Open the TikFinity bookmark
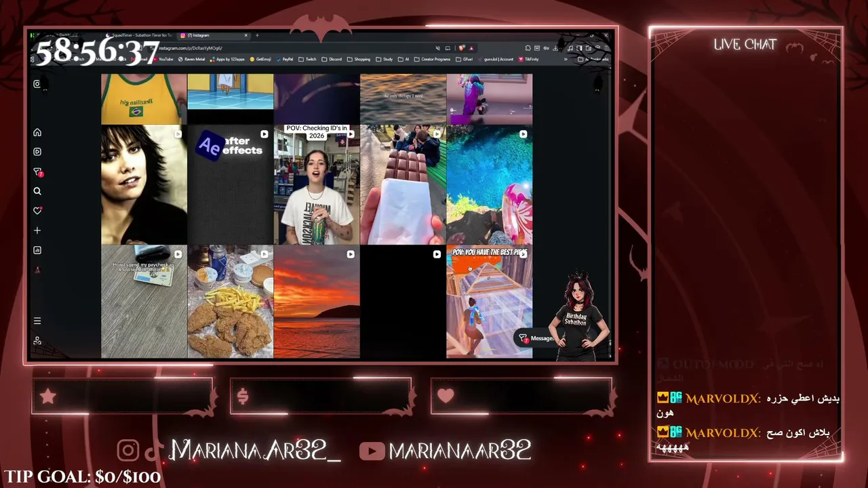Screen dimensions: 868x488 [529, 60]
